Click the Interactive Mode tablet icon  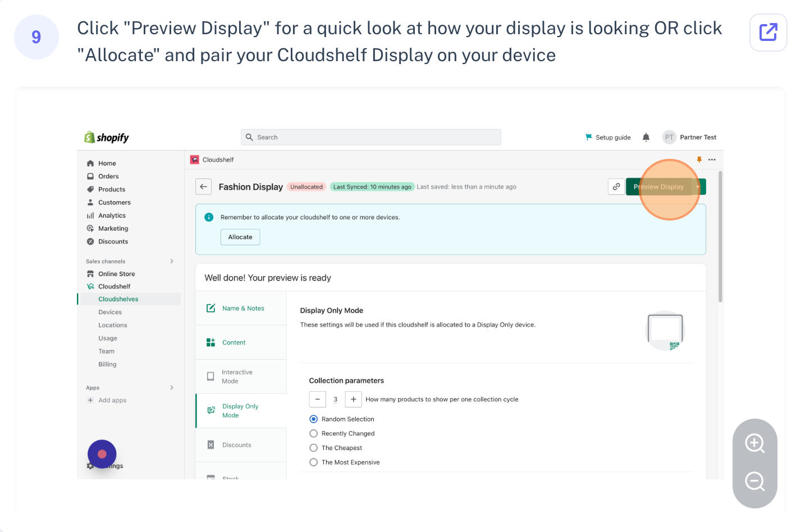pyautogui.click(x=211, y=377)
